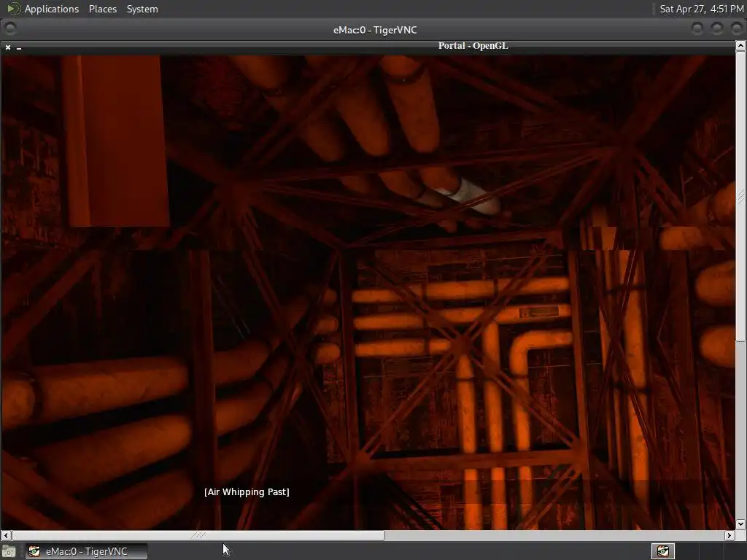
Task: Minimize the Portal - OpenGL inner window
Action: (19, 47)
